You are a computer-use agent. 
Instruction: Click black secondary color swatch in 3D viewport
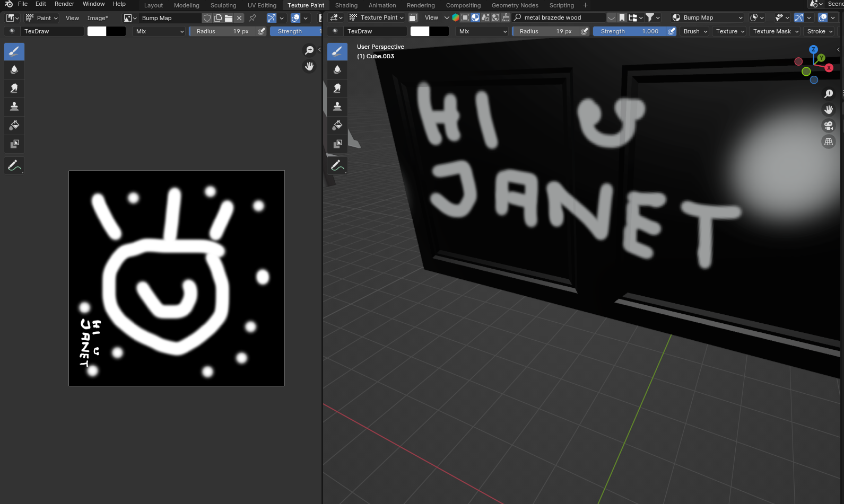[439, 31]
